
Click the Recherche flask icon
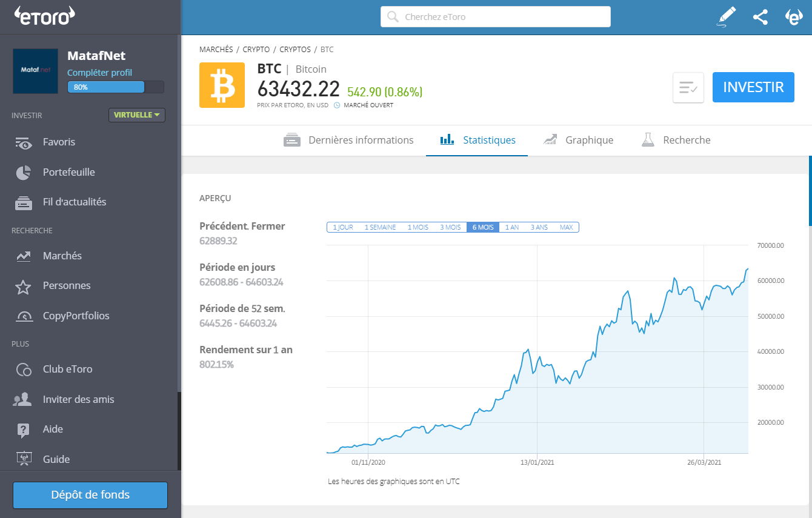(x=648, y=140)
